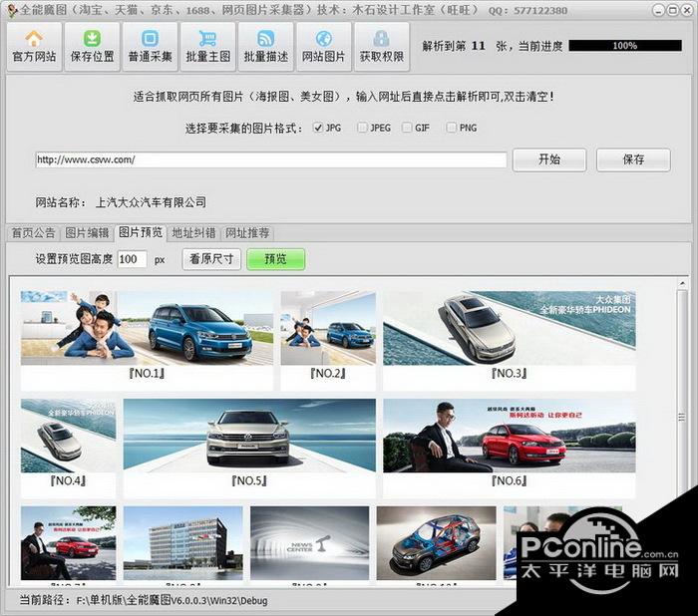Screen dimensions: 698x616
Task: Switch to the 图片编辑 tab
Action: pyautogui.click(x=88, y=233)
